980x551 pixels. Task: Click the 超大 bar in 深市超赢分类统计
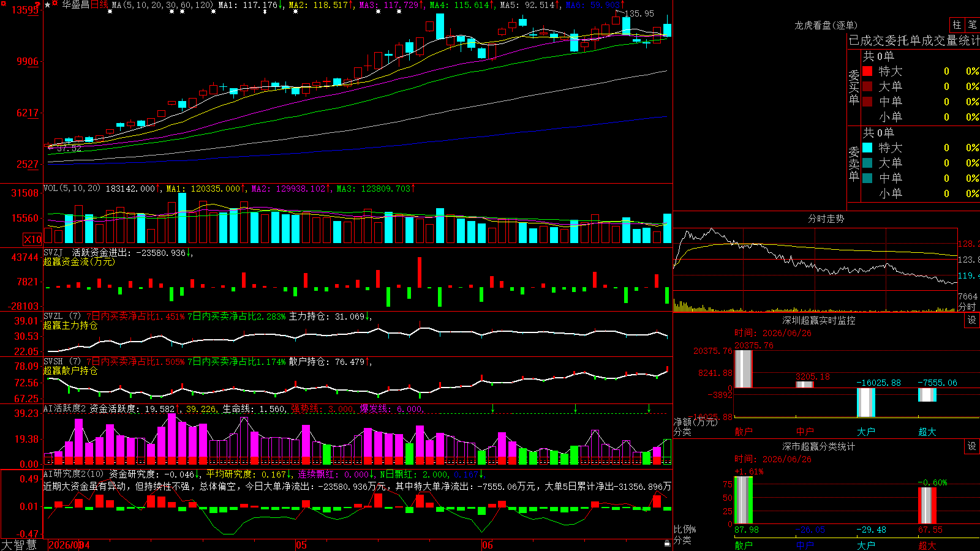point(927,506)
